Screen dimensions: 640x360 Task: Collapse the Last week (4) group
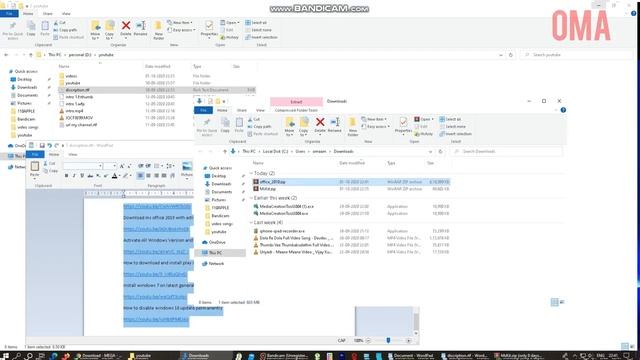(x=251, y=222)
